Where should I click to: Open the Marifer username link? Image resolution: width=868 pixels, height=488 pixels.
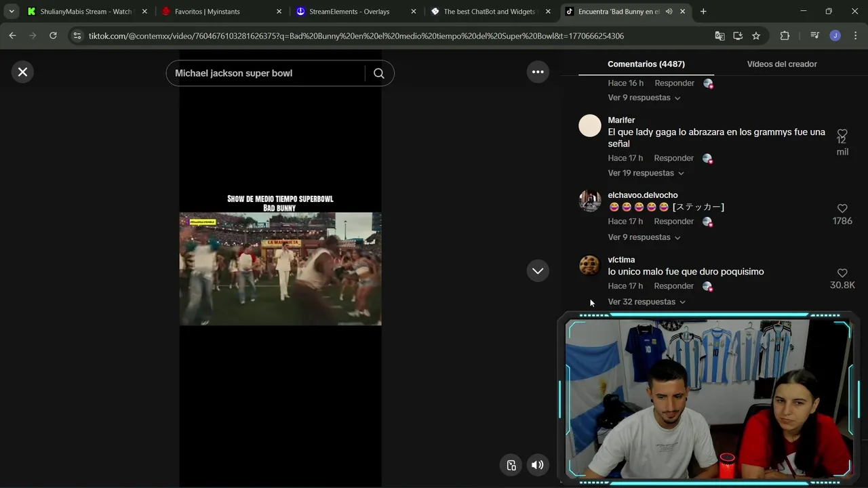pyautogui.click(x=621, y=120)
